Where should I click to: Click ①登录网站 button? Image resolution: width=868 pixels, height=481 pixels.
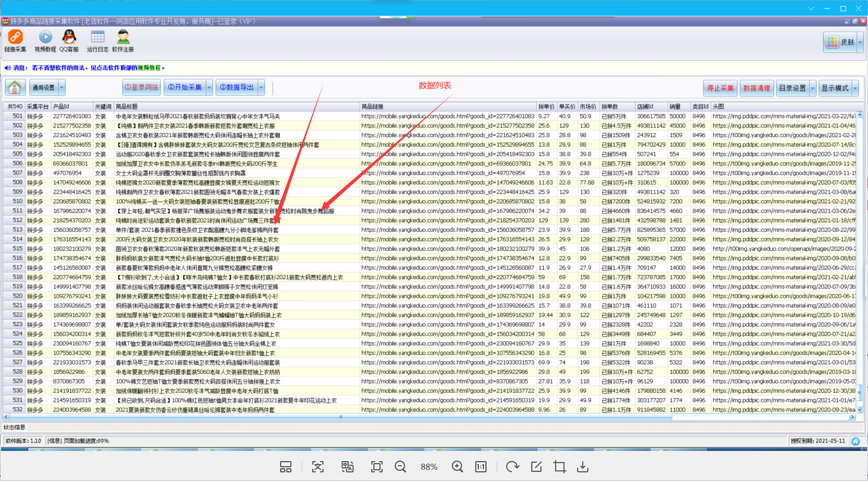coord(142,88)
